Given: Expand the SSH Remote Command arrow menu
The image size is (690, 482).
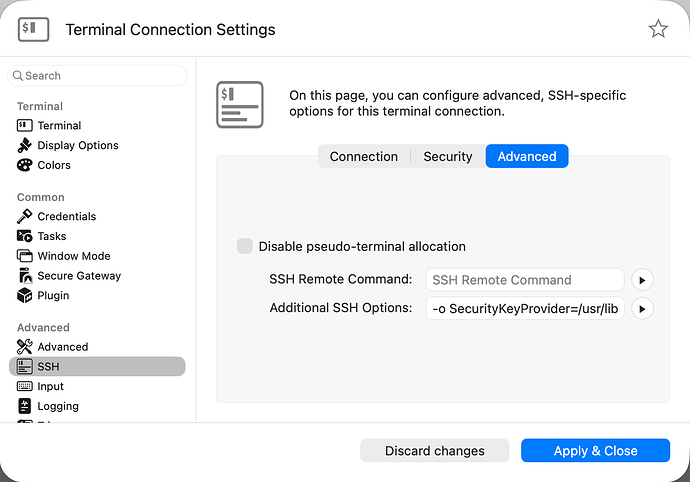Looking at the screenshot, I should [642, 280].
